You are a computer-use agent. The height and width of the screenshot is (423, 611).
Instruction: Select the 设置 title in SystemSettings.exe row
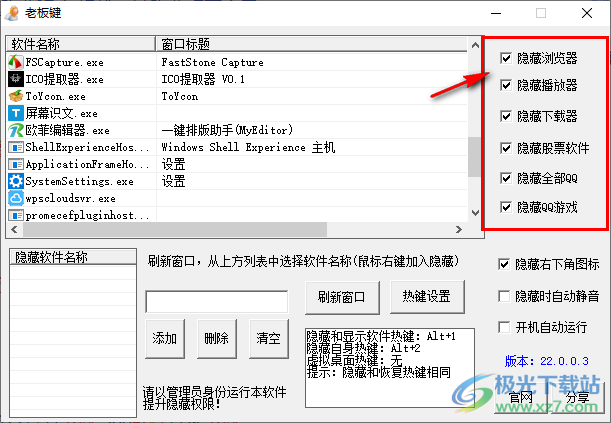click(173, 182)
